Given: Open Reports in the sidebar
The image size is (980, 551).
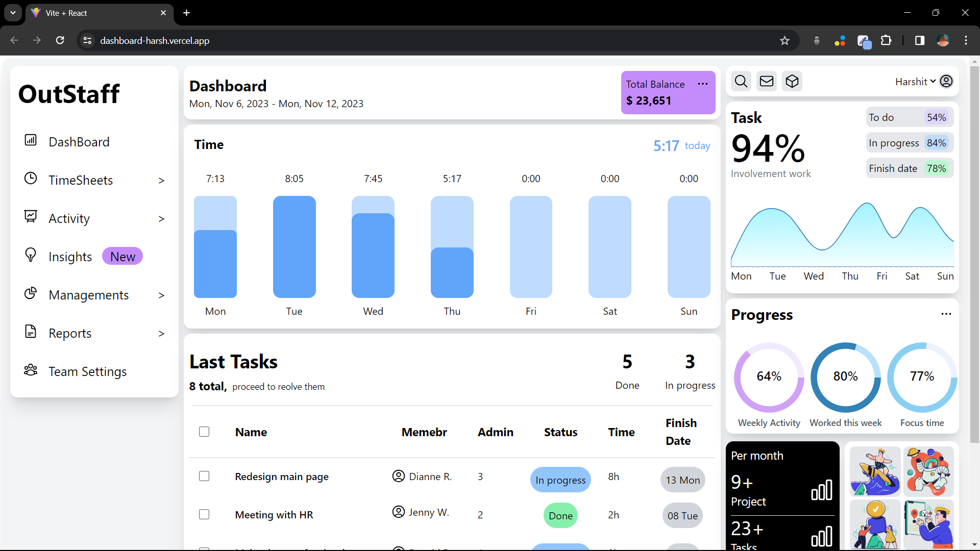Looking at the screenshot, I should pos(70,334).
